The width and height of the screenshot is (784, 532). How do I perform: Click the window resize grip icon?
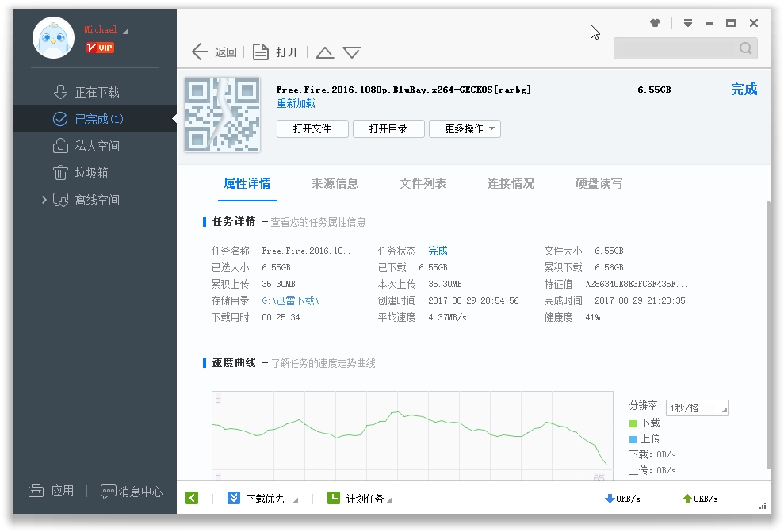[763, 507]
